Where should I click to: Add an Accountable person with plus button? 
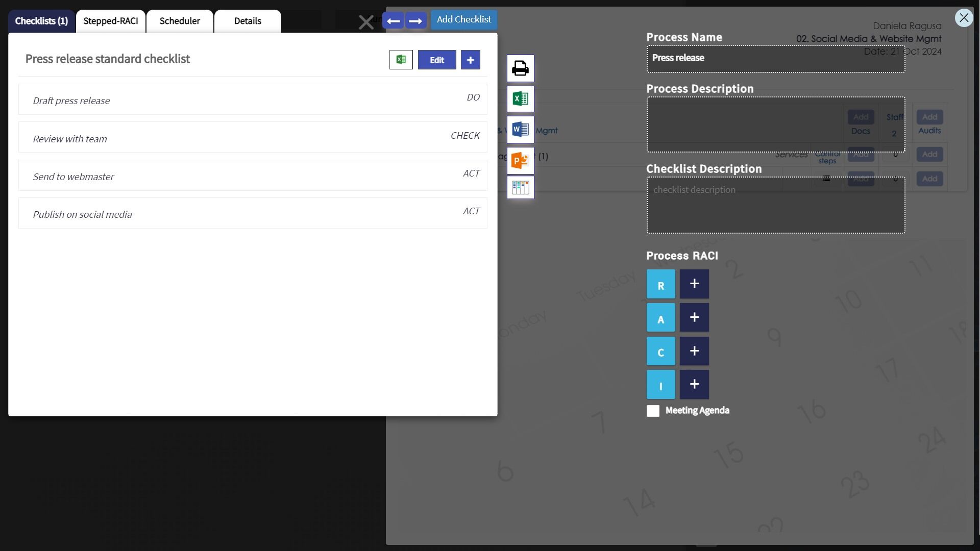click(694, 318)
